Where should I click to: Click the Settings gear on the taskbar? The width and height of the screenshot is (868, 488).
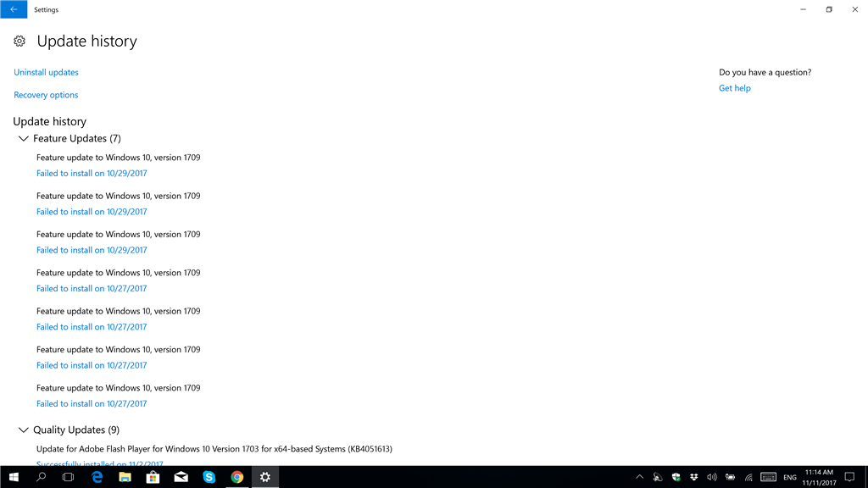pos(265,477)
